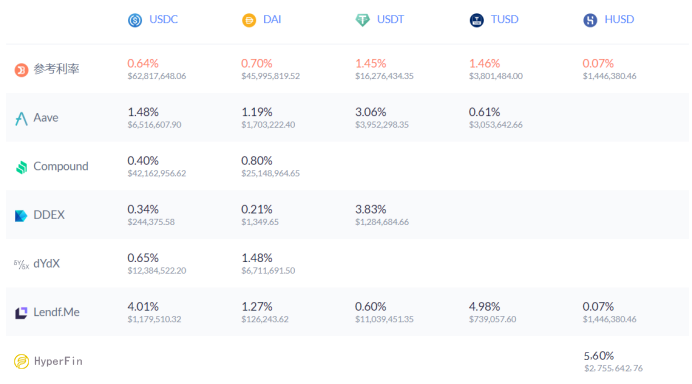Select the 参考利率 row label
This screenshot has height=384, width=692.
click(x=56, y=69)
